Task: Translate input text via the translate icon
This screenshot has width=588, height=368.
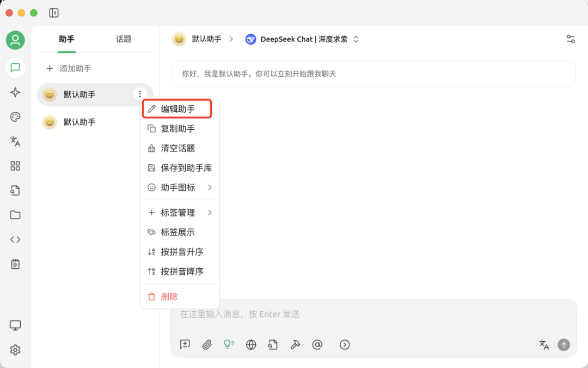Action: 543,345
